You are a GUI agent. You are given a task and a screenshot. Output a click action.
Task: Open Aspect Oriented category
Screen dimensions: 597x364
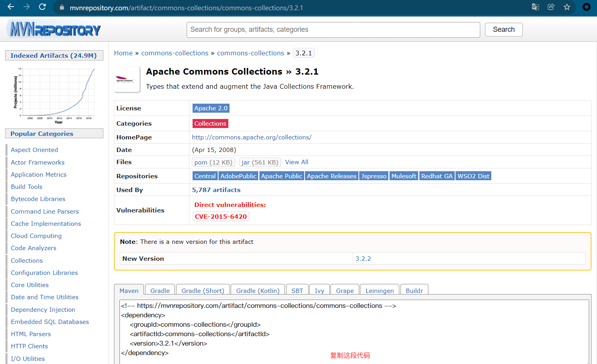pyautogui.click(x=35, y=150)
